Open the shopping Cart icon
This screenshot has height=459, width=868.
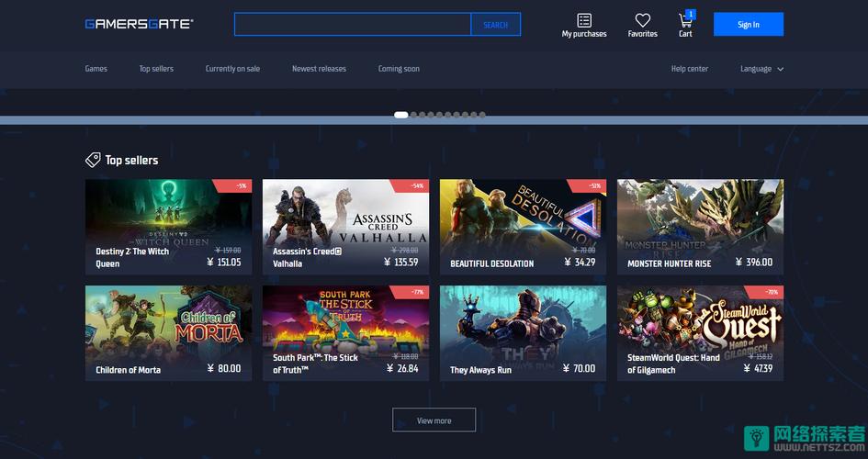685,21
